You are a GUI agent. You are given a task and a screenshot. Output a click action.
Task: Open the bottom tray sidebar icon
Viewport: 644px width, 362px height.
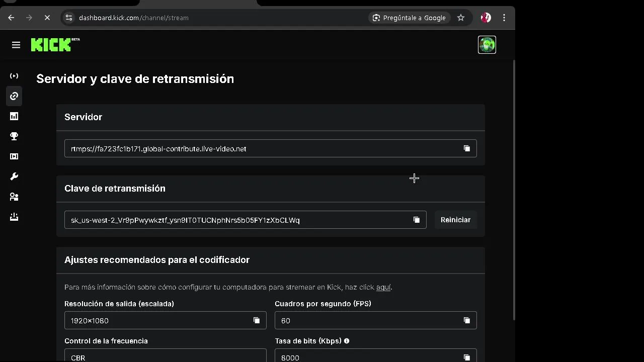coord(14,217)
